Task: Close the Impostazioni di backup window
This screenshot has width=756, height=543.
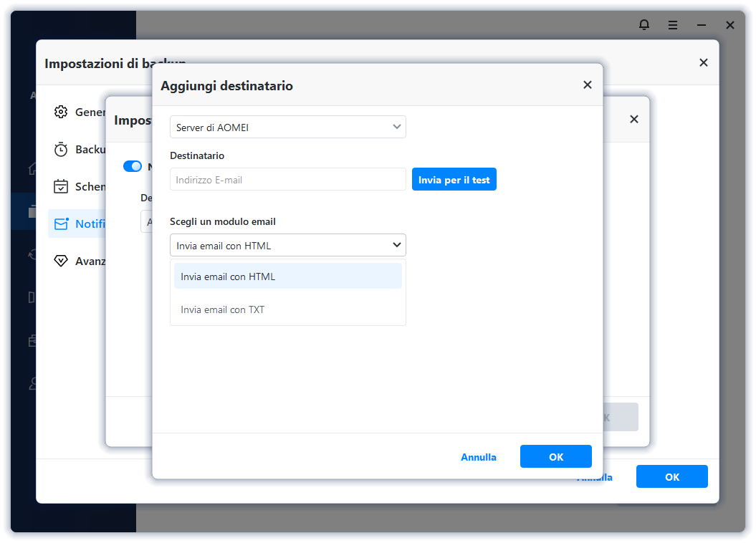Action: tap(704, 62)
